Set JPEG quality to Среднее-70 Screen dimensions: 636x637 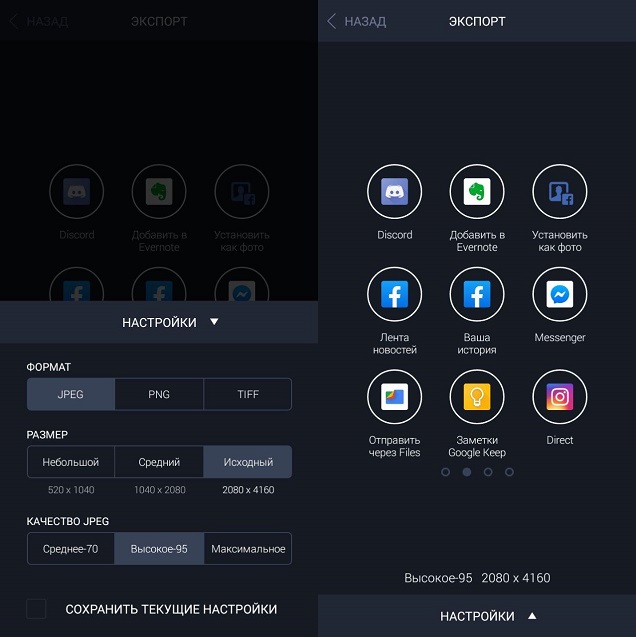click(71, 549)
